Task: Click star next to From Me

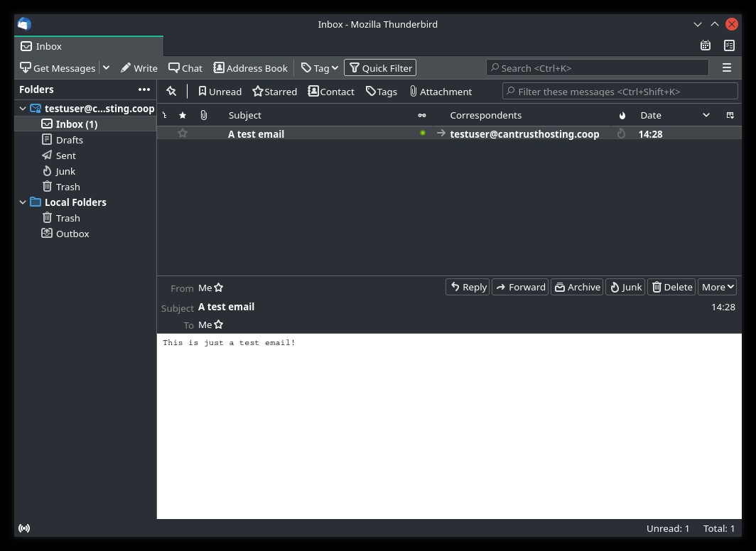Action: click(x=218, y=288)
